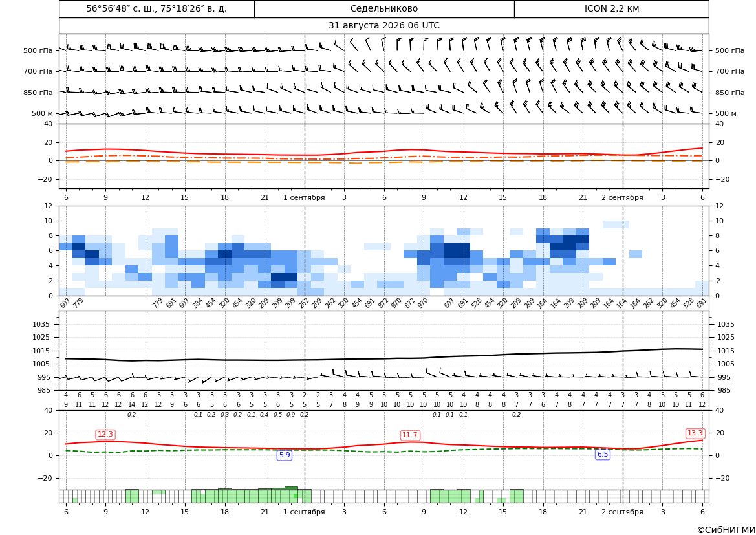Viewport: 756px width, 535px height.
Task: Click the 2 сентября marker on bottom axis
Action: (622, 512)
